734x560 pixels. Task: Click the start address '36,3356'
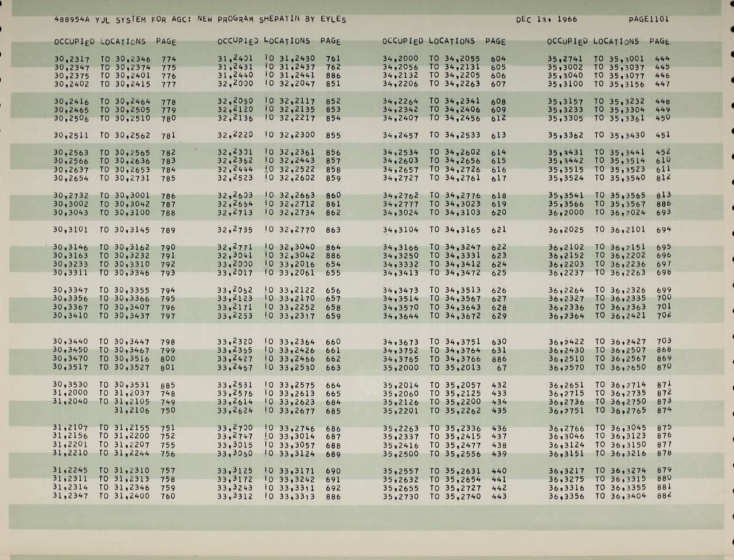pyautogui.click(x=566, y=496)
